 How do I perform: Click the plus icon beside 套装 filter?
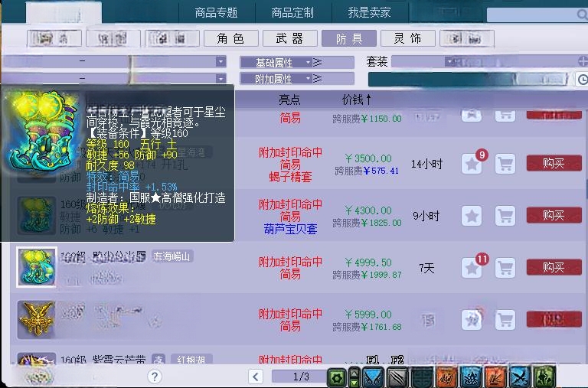point(583,61)
